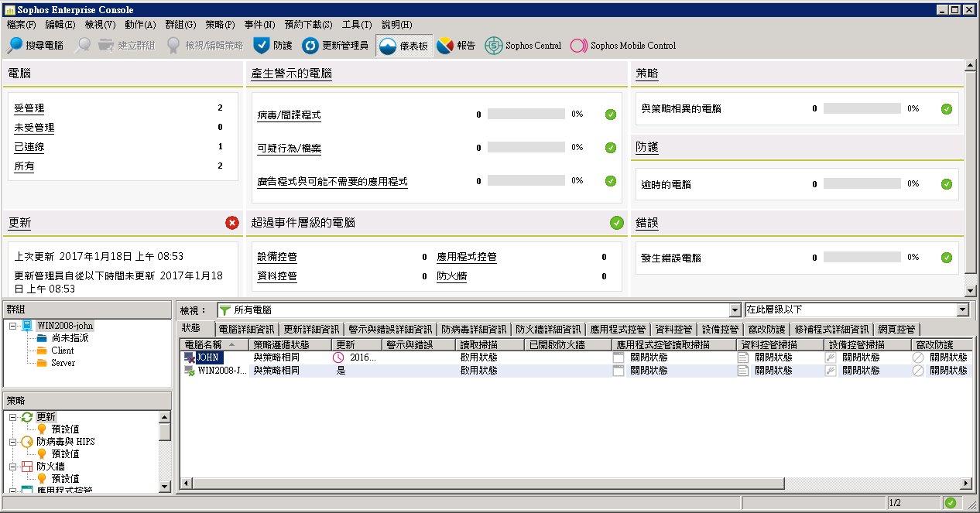Click the computer icon beside JOHN
980x513 pixels.
coord(190,357)
